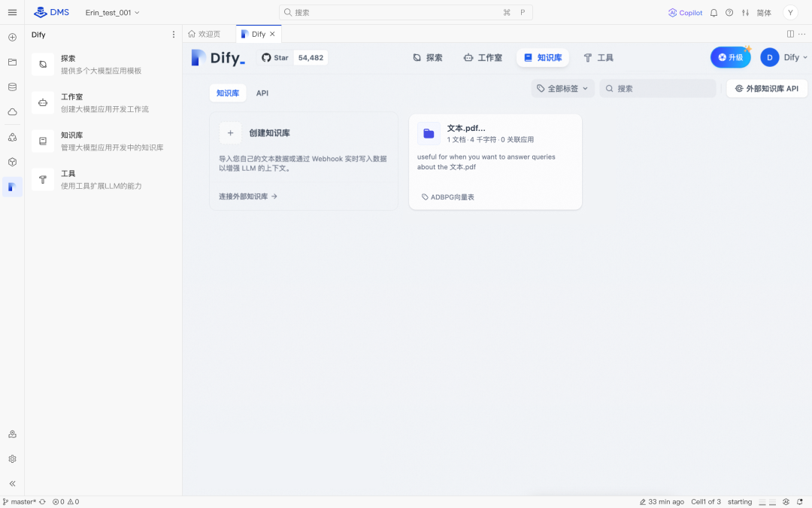Select 探索 in the Dify side panel

point(103,64)
